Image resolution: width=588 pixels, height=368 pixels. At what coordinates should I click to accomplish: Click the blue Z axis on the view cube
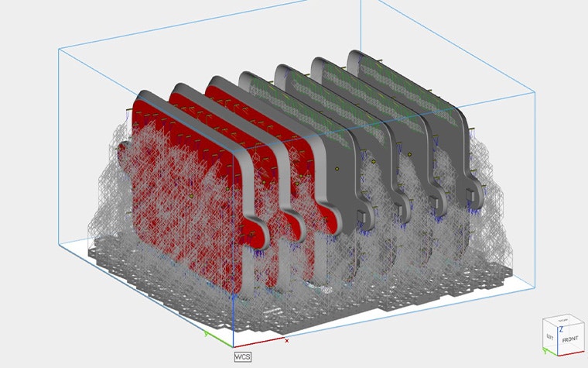tap(560, 332)
